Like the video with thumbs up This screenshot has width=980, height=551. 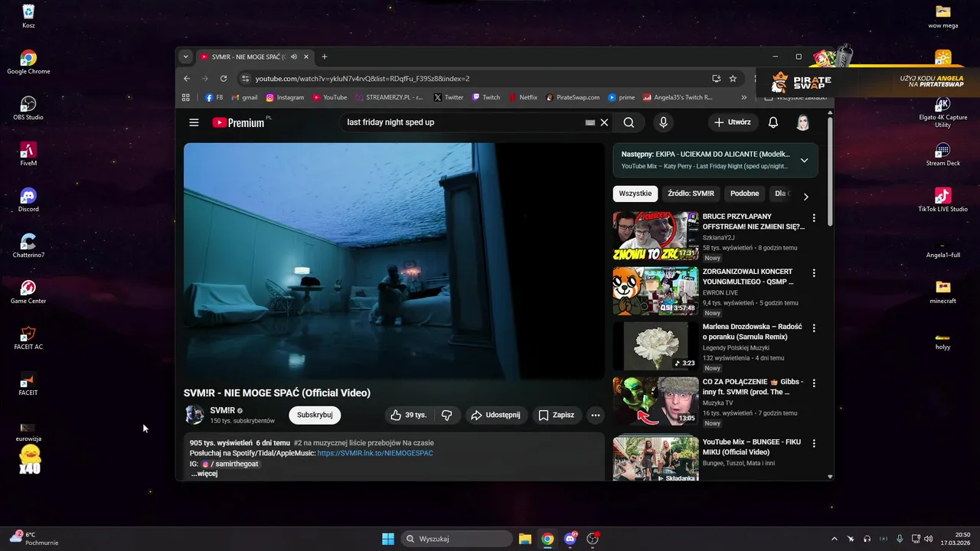pos(408,415)
